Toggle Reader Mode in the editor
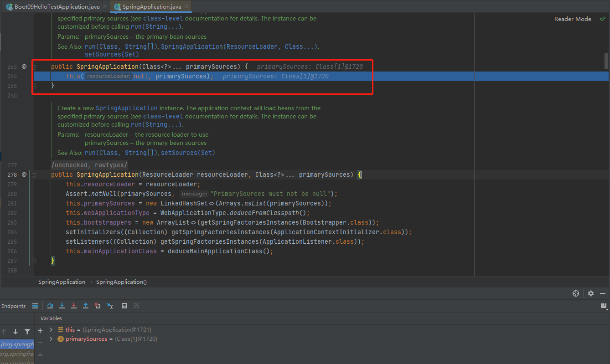 click(573, 19)
